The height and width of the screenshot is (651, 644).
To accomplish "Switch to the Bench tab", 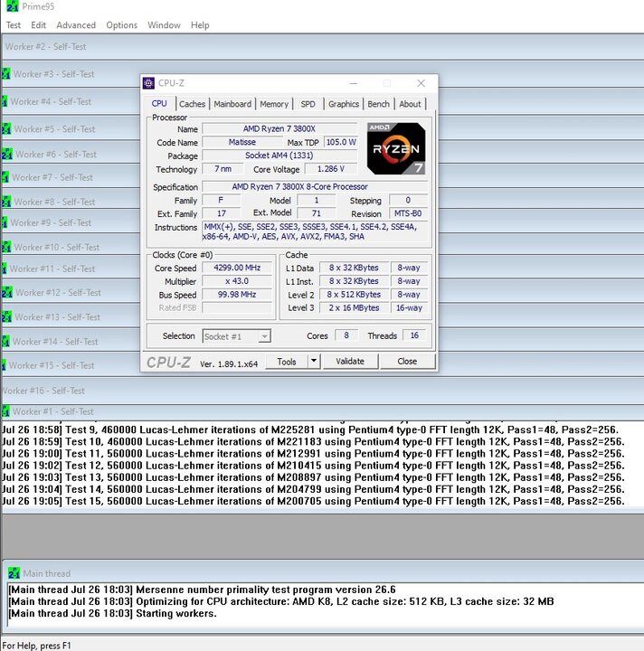I will click(379, 104).
